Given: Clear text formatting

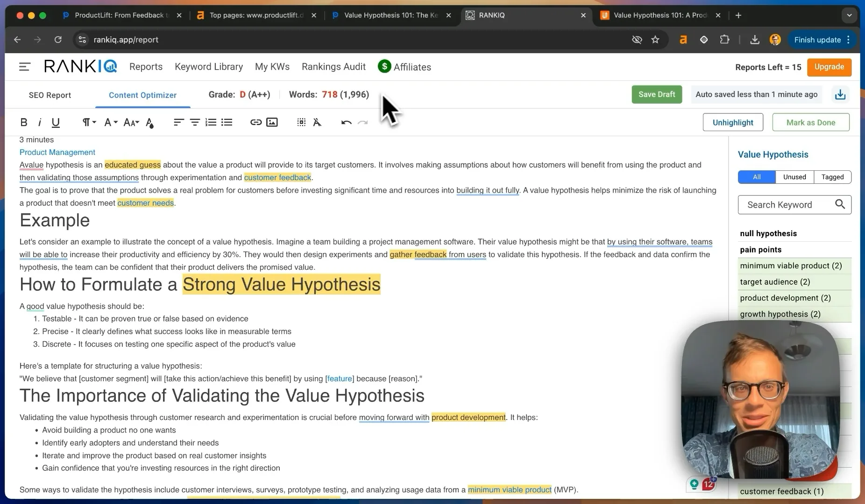Looking at the screenshot, I should click(317, 122).
